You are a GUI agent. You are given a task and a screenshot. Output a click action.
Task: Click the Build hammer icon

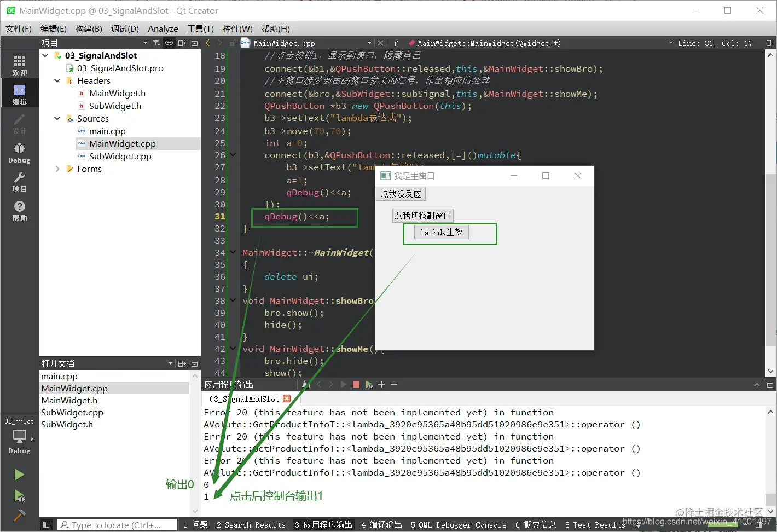point(19,515)
